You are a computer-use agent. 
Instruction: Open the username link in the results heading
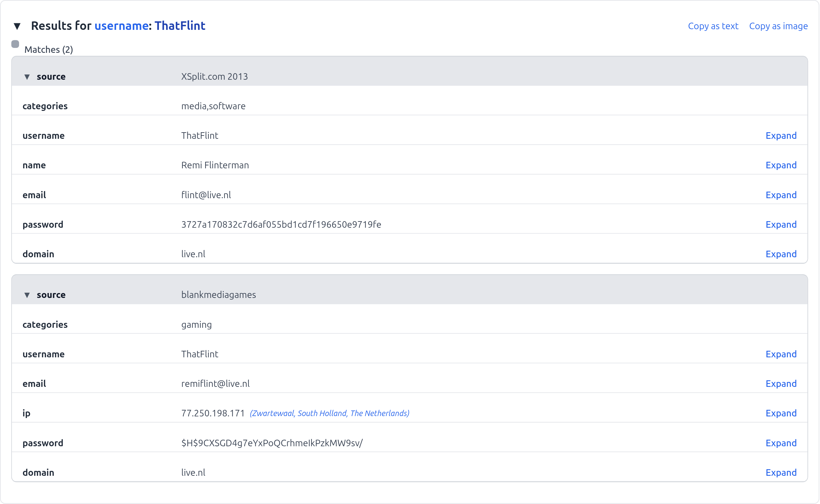tap(122, 26)
